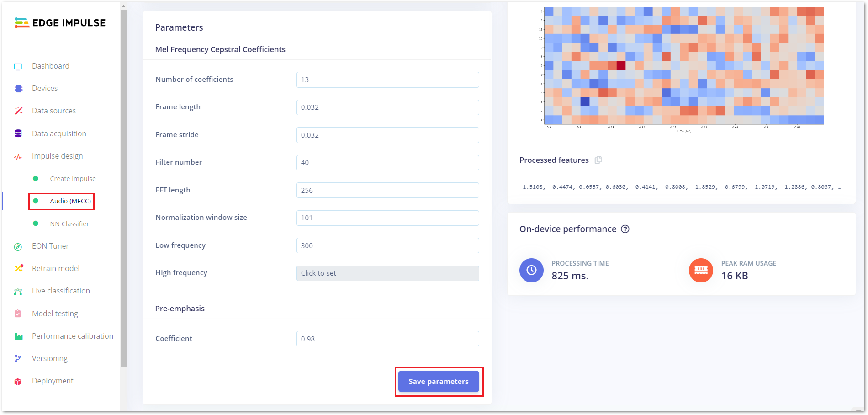This screenshot has width=868, height=415.
Task: Click the High frequency 'Click to set' field
Action: [x=387, y=273]
